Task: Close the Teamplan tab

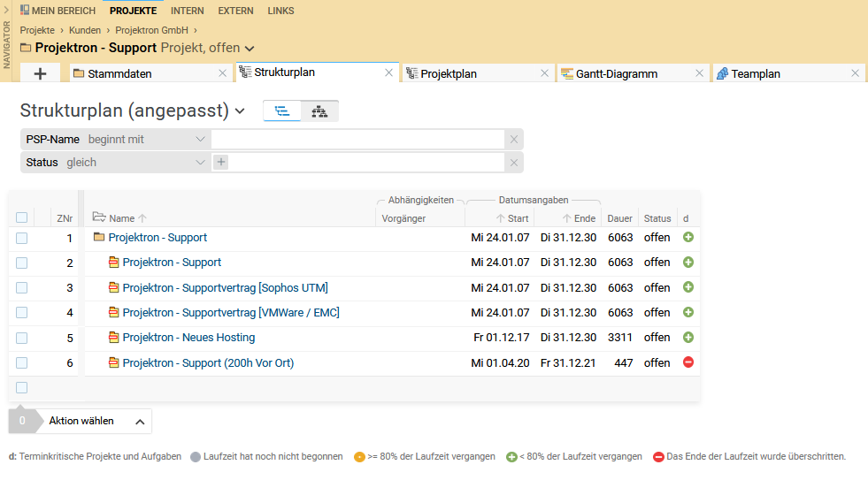Action: (x=855, y=73)
